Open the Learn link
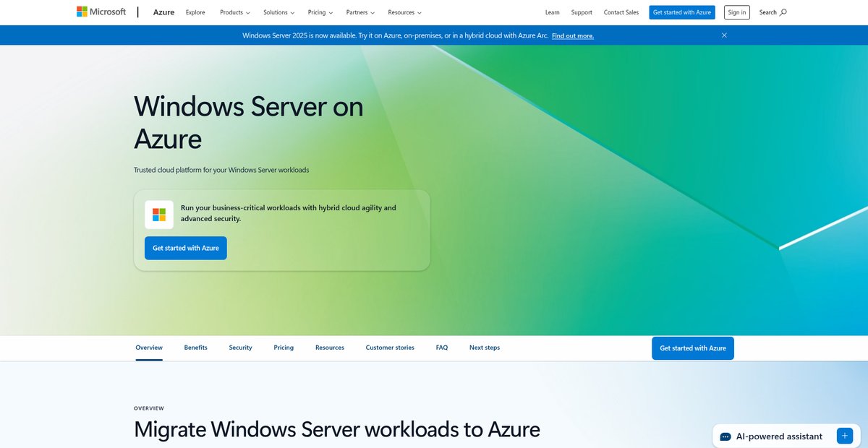The width and height of the screenshot is (868, 448). click(x=553, y=12)
